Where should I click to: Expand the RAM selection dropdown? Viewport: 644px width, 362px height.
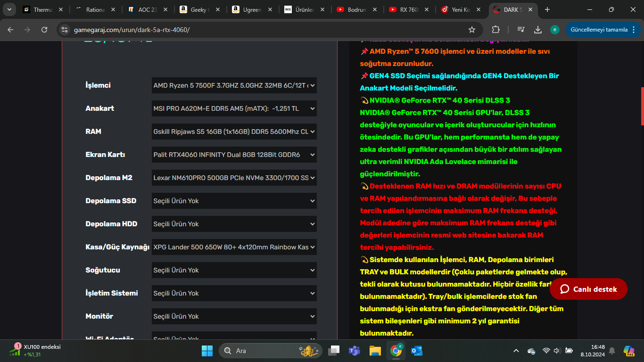(234, 132)
